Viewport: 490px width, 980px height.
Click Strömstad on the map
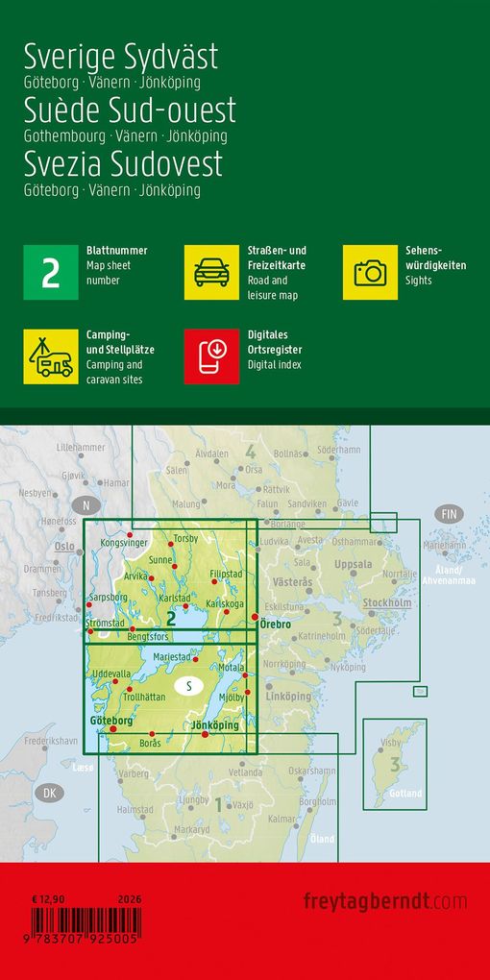[105, 624]
